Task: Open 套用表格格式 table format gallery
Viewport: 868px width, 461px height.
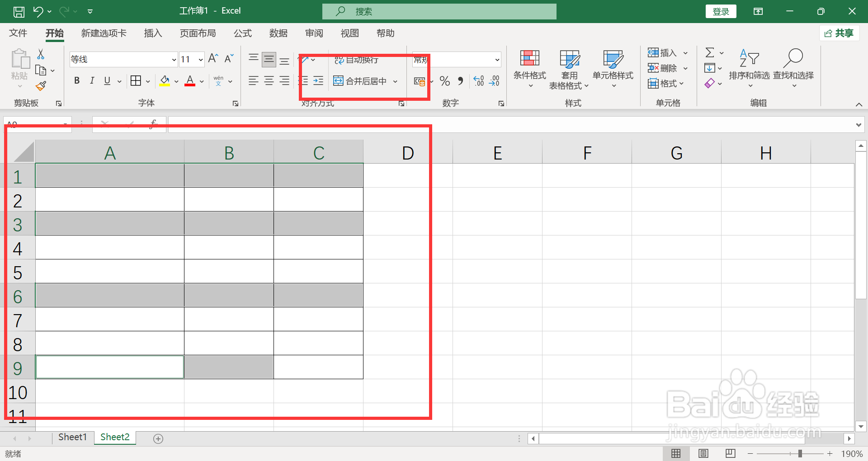Action: [569, 70]
